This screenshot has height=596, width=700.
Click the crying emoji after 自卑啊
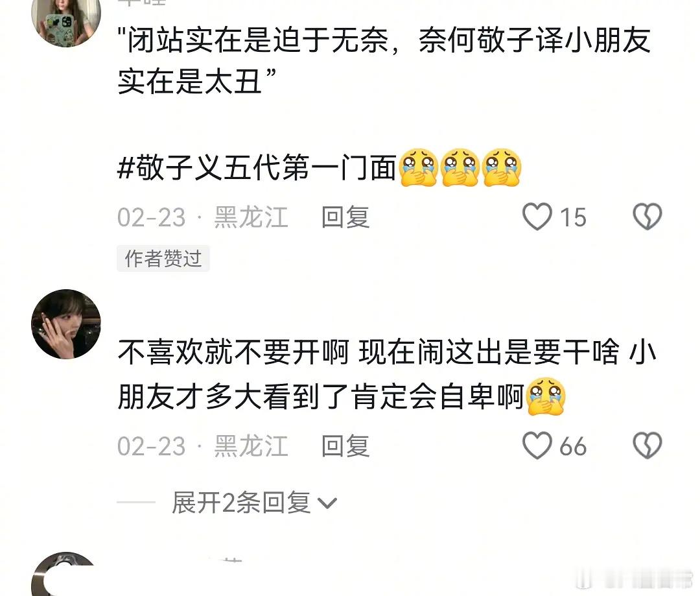tap(546, 397)
